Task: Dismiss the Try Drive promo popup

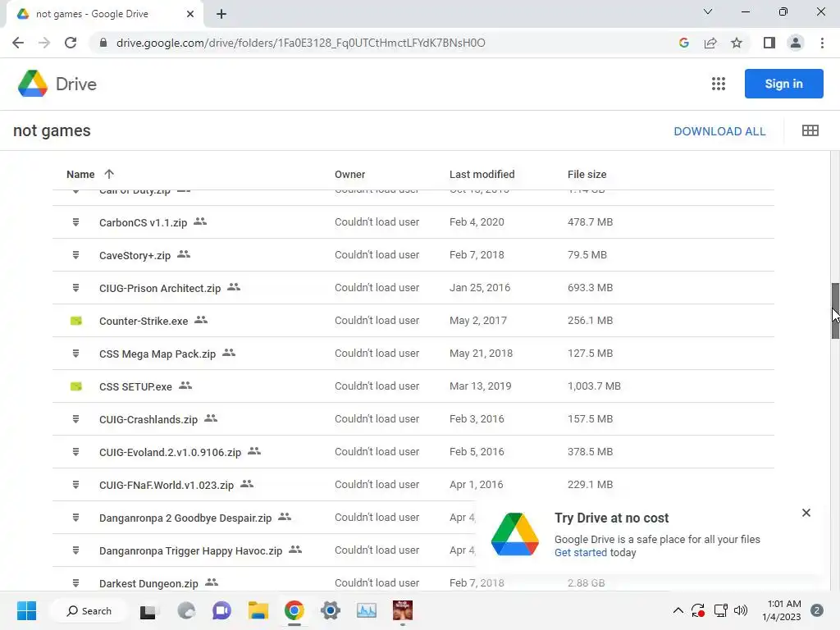Action: coord(806,513)
